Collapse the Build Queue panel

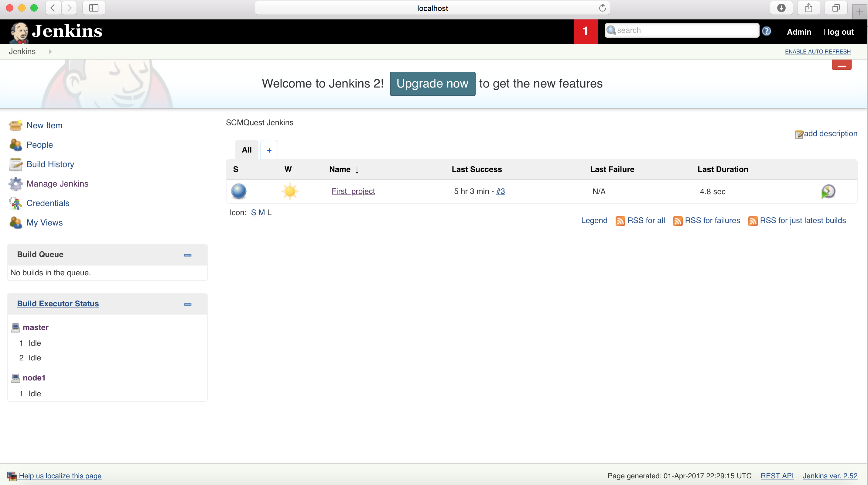pyautogui.click(x=187, y=255)
